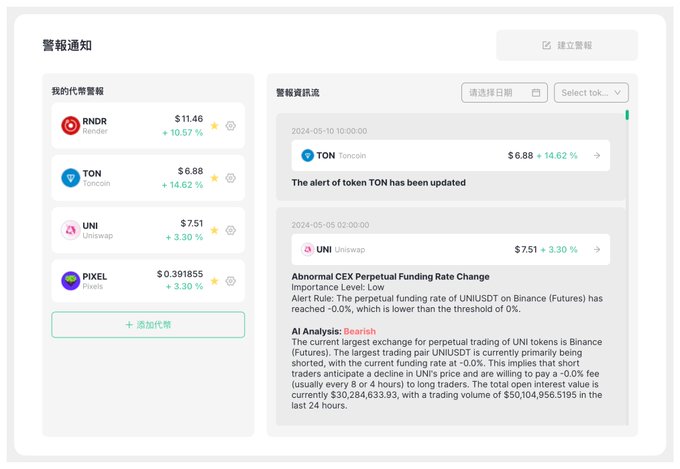Image resolution: width=680 pixels, height=469 pixels.
Task: Click the PIXEL Pixels token logo
Action: point(70,281)
